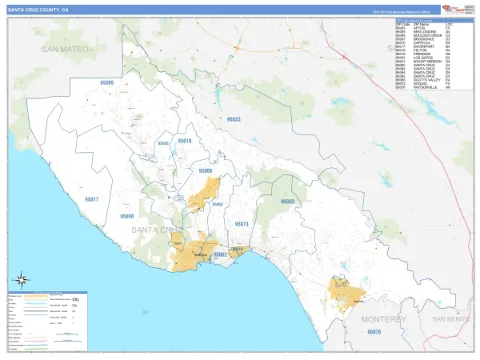Click the SCOTTS VALLEY row in ZIP index
The width and height of the screenshot is (480, 360).
(434, 80)
